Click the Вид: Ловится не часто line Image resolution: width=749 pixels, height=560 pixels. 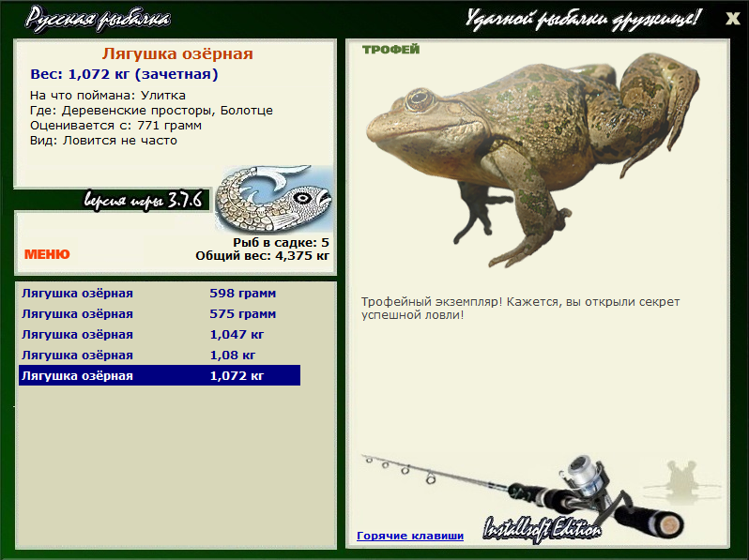point(103,141)
